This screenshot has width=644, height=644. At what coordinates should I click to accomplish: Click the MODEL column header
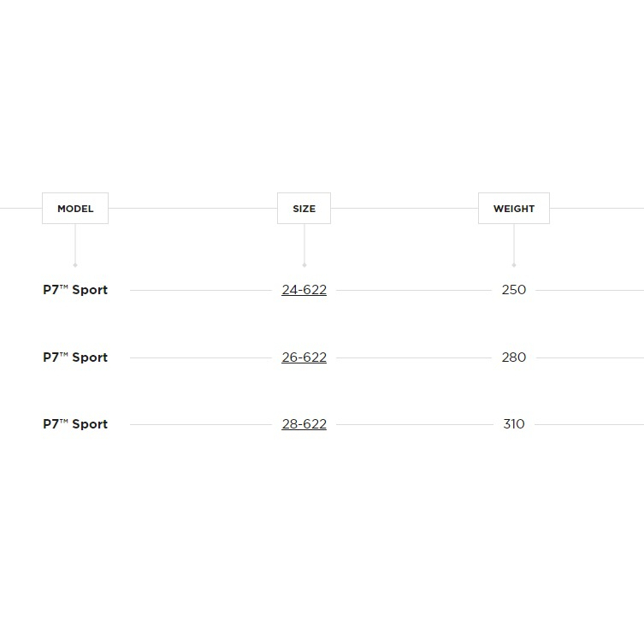(75, 209)
